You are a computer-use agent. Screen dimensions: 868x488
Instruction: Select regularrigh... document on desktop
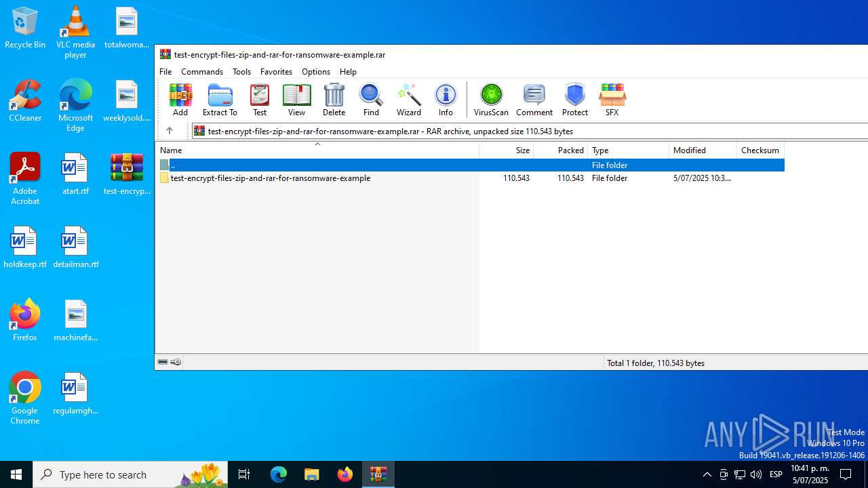[x=75, y=394]
